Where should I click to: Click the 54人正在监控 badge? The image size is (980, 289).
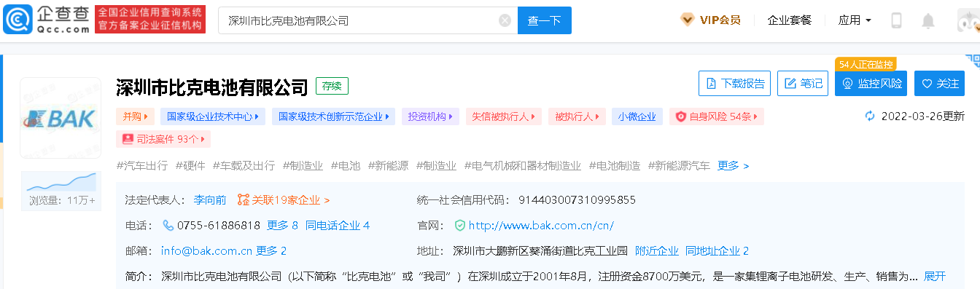click(x=866, y=64)
